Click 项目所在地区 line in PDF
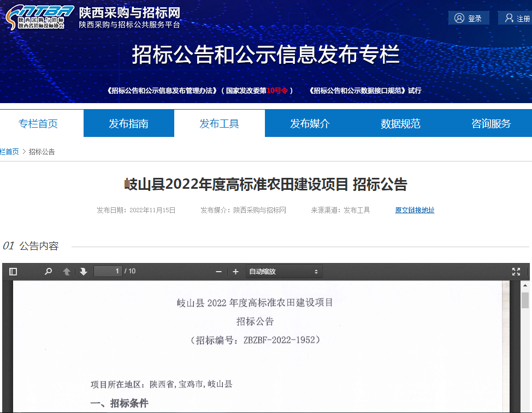 (162, 384)
